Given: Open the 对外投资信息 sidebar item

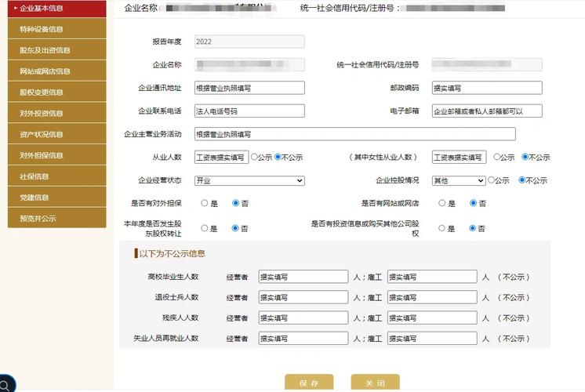Looking at the screenshot, I should (56, 113).
